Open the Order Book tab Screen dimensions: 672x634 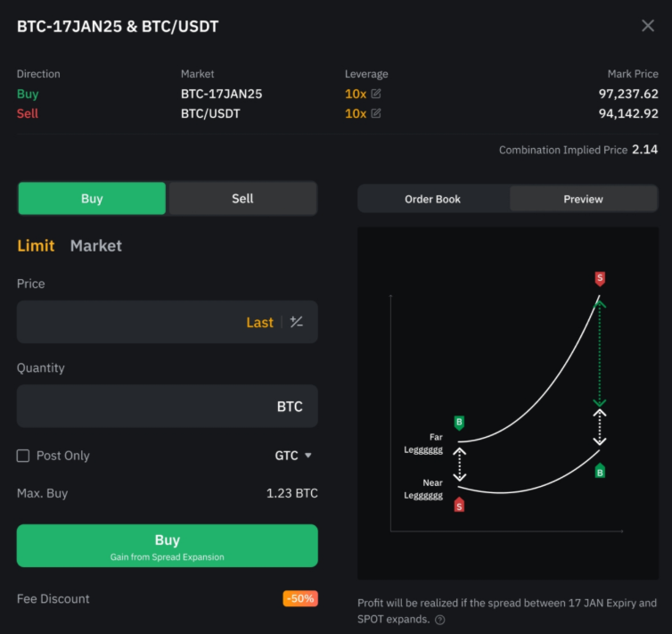click(x=433, y=199)
